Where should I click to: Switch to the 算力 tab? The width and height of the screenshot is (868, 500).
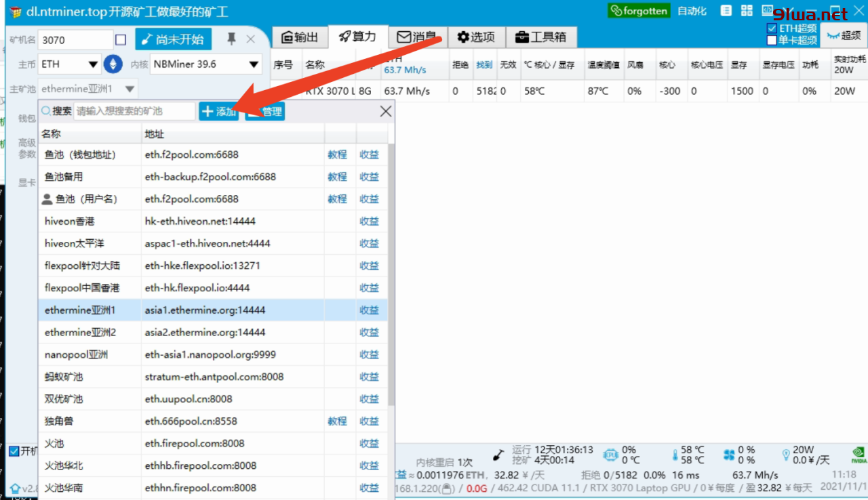(x=358, y=36)
